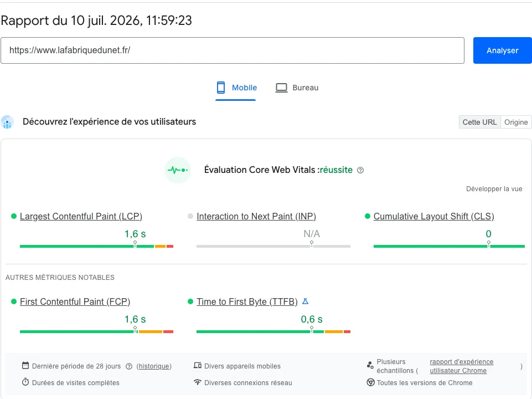The image size is (532, 399).
Task: Click the Analyser button
Action: pyautogui.click(x=503, y=50)
